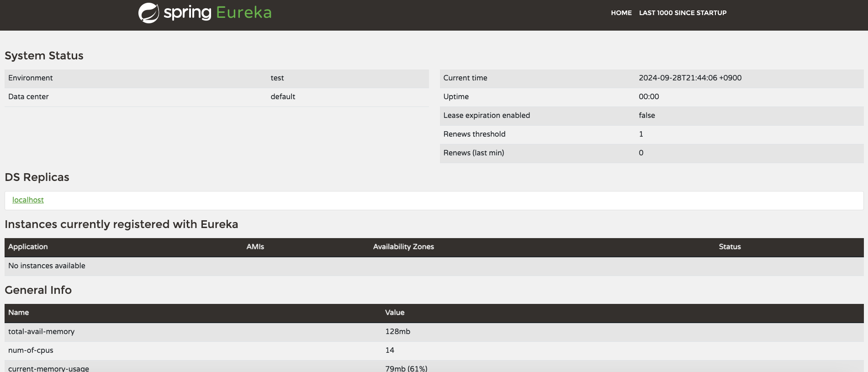868x372 pixels.
Task: Follow the localhost replica link
Action: pos(28,200)
